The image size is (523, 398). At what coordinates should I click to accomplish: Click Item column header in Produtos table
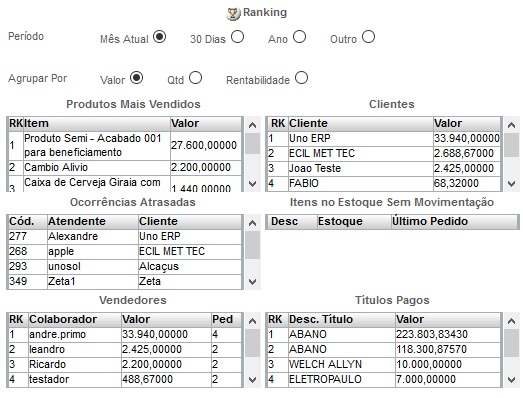point(97,123)
